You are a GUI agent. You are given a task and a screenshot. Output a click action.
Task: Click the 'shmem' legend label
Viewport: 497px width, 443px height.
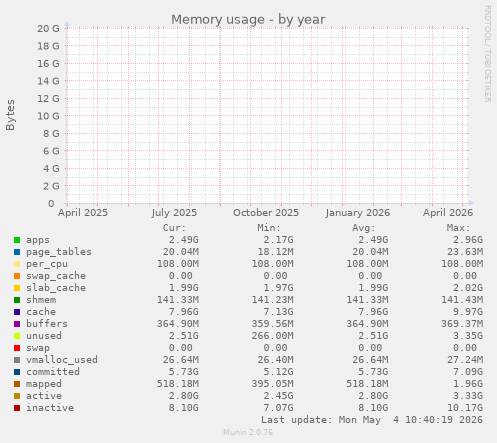pyautogui.click(x=41, y=300)
